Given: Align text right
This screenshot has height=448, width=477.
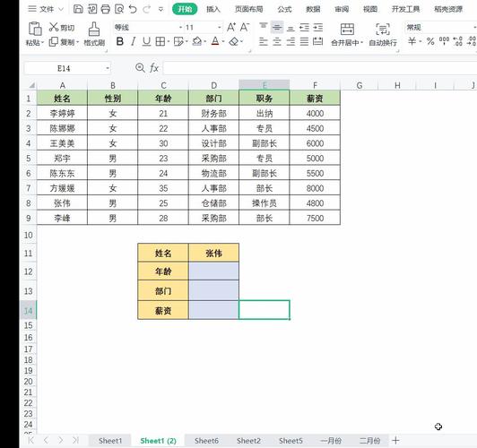Looking at the screenshot, I should pyautogui.click(x=291, y=41).
